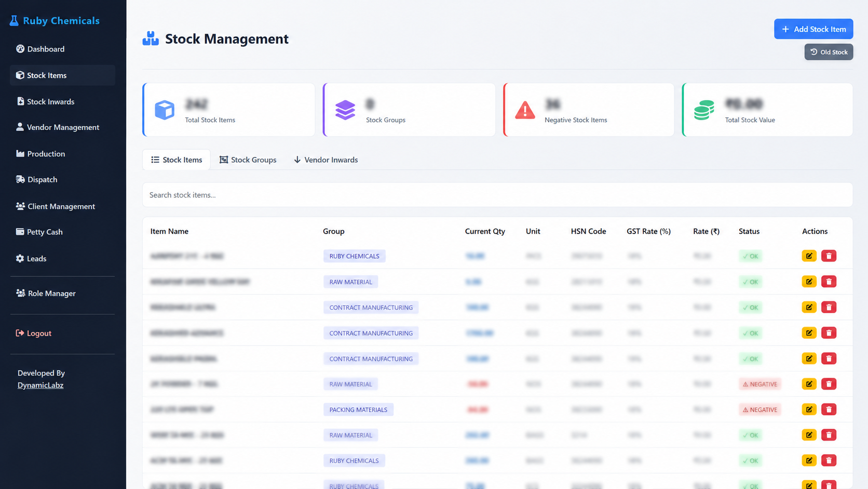The height and width of the screenshot is (489, 868).
Task: Click the Petty Cash wallet icon
Action: (20, 232)
